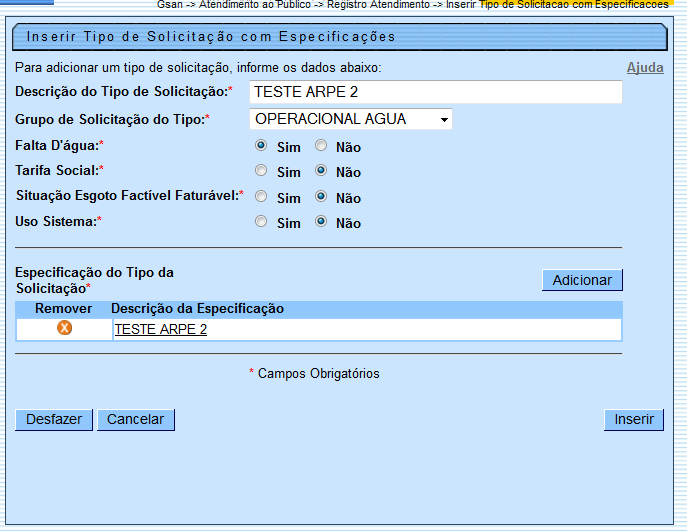Image resolution: width=687 pixels, height=532 pixels.
Task: Click the Descrição do Tipo de Solicitação field
Action: 435,92
